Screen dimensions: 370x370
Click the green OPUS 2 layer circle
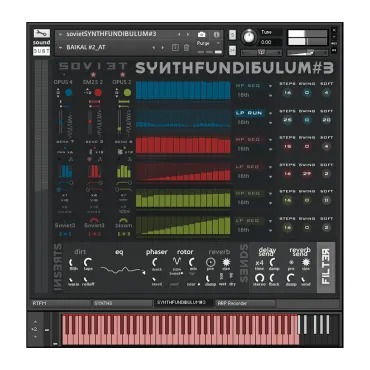[127, 92]
